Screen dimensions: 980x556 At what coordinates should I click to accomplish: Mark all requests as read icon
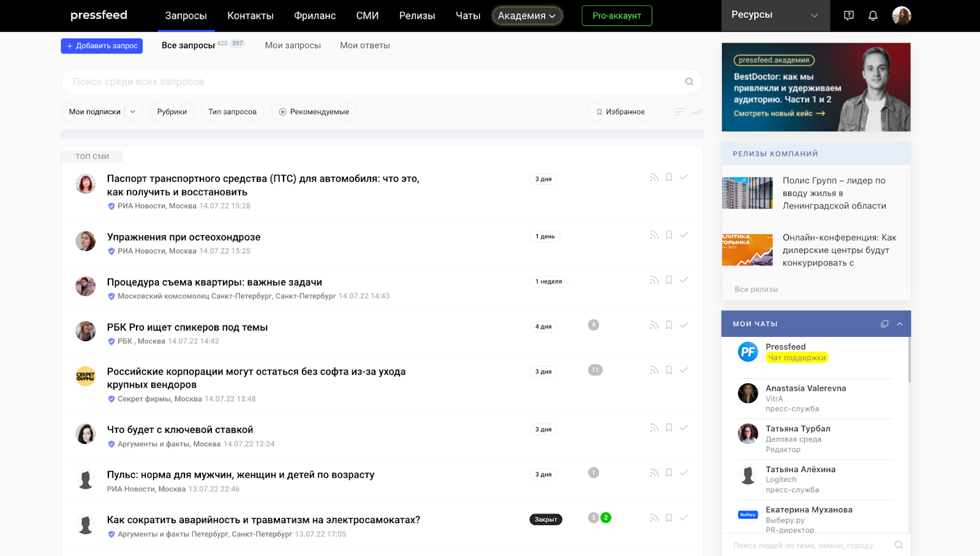tap(697, 112)
